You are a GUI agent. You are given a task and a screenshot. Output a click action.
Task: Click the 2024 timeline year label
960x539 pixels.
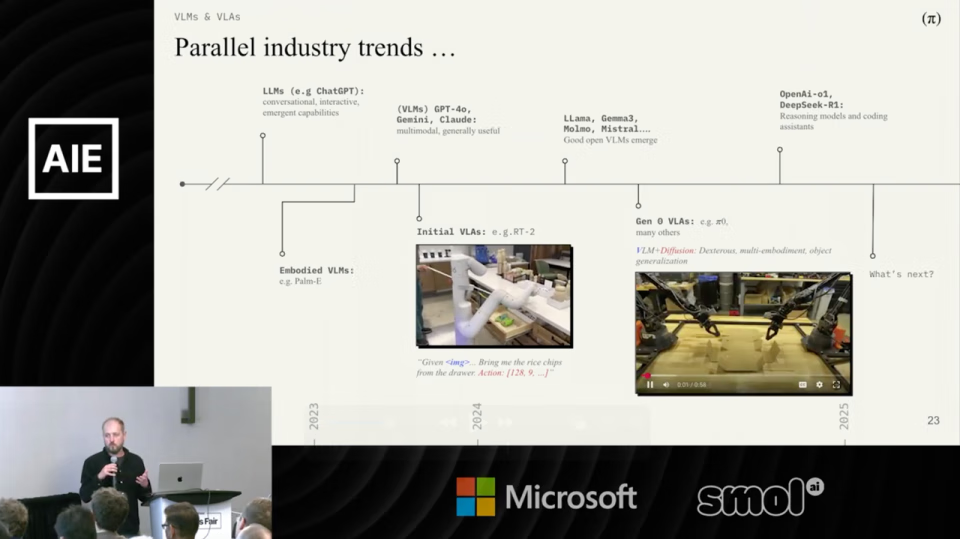(x=477, y=416)
